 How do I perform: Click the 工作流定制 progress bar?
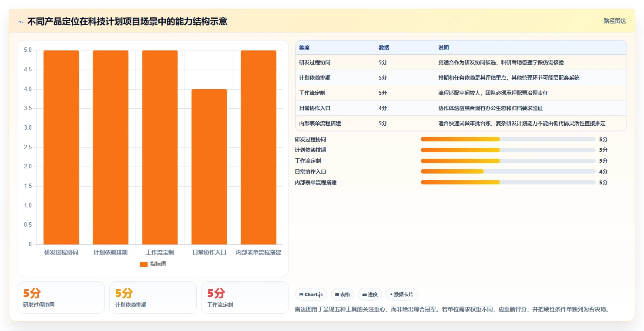tap(508, 161)
